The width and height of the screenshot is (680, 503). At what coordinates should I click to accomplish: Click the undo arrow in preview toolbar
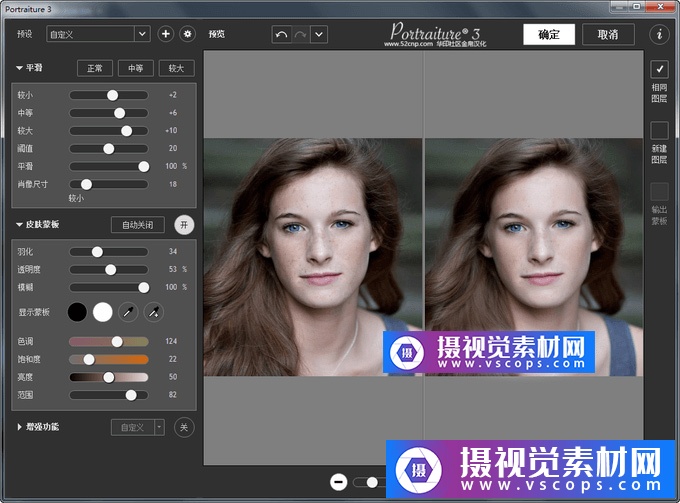click(281, 34)
